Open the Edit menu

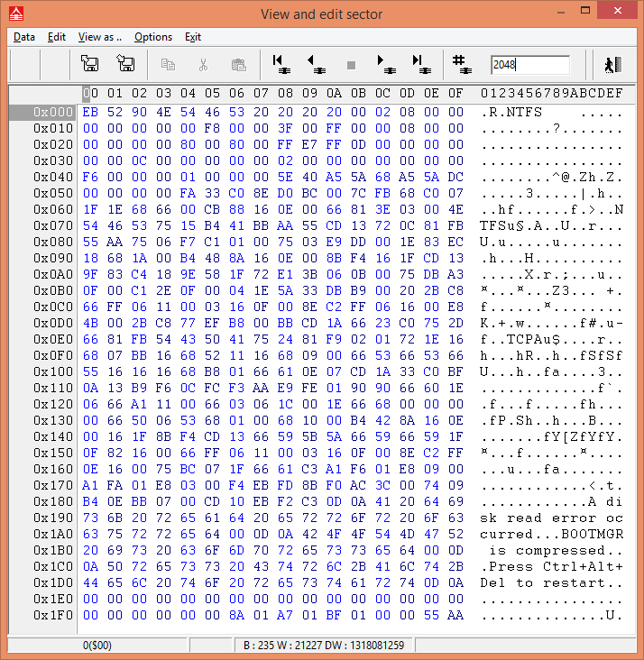(57, 37)
